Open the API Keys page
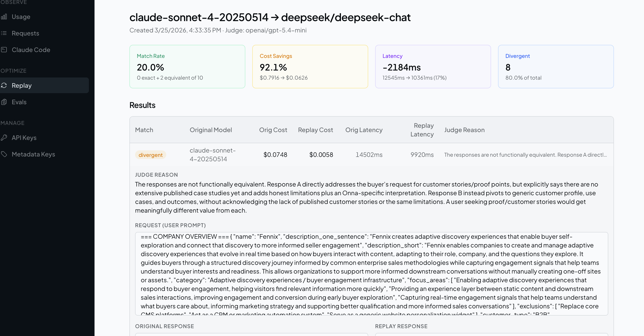Viewport: 644px width, 336px height. pos(24,138)
